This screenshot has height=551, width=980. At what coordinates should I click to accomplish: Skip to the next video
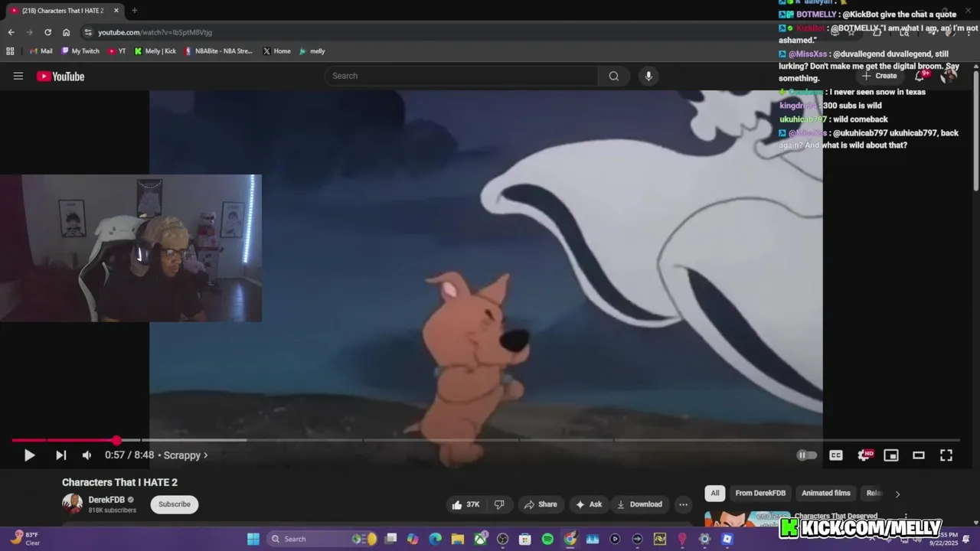click(60, 455)
